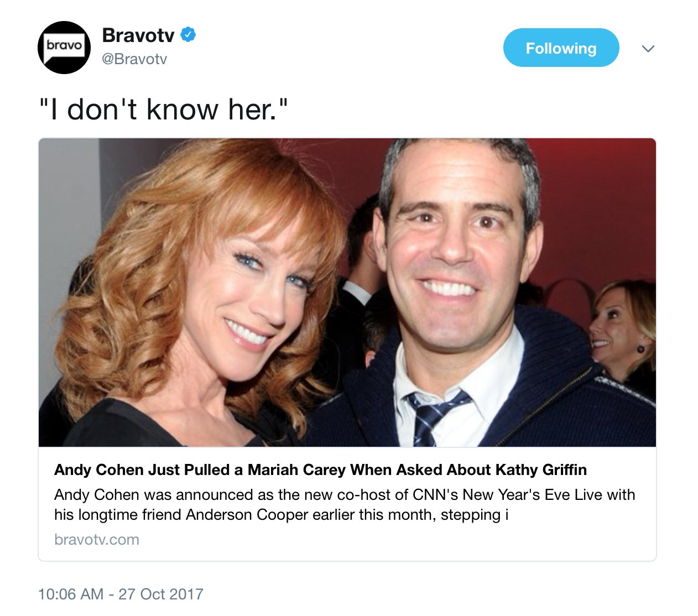
Task: Click the @Bravotv handle
Action: (x=134, y=59)
